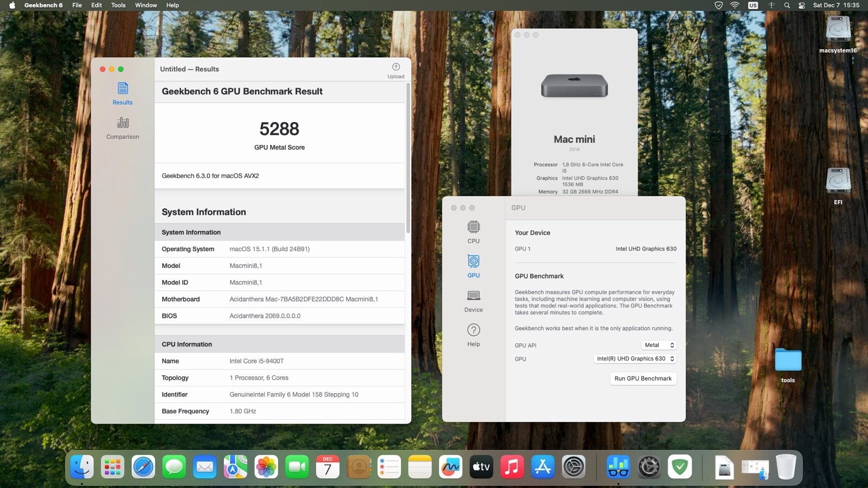Image resolution: width=868 pixels, height=488 pixels.
Task: Select the Motherboard row value
Action: click(x=303, y=299)
